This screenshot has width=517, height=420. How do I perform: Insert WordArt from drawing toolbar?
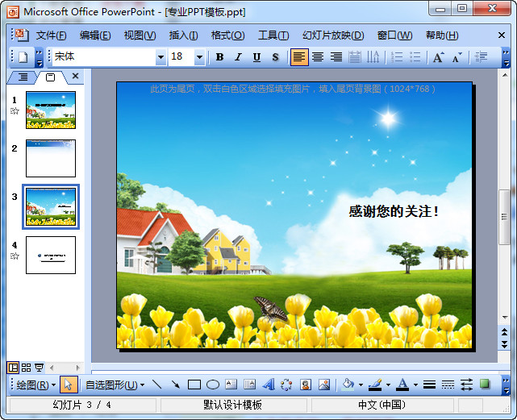click(268, 385)
